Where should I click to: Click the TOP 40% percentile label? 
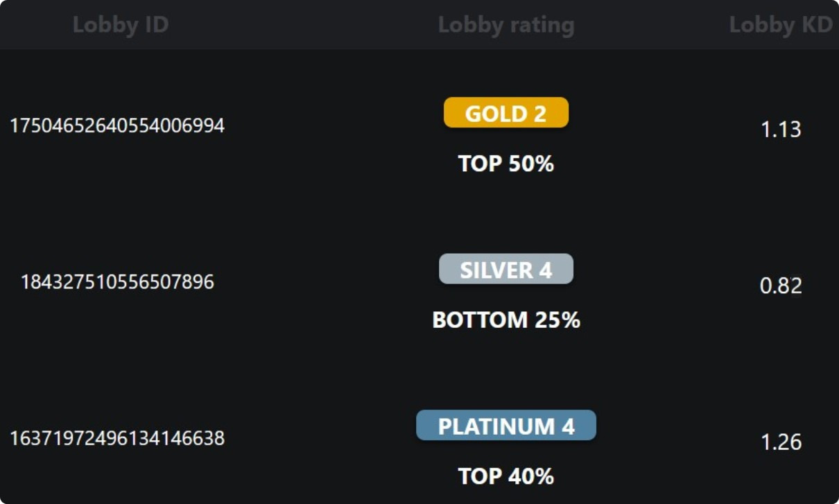pyautogui.click(x=506, y=476)
